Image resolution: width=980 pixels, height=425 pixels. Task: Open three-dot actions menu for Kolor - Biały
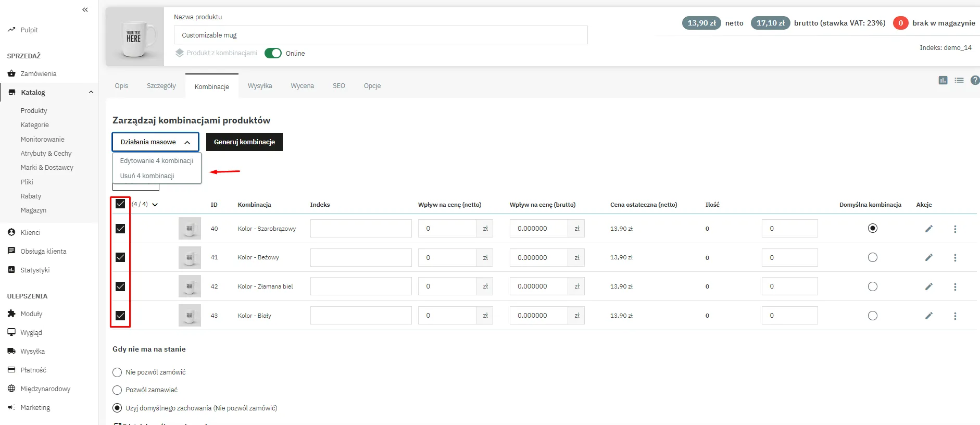click(955, 316)
